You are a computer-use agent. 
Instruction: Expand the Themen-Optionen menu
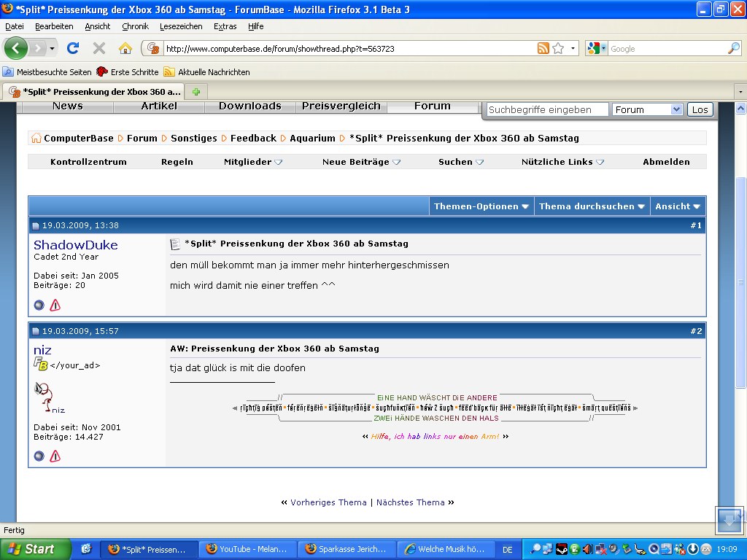pyautogui.click(x=481, y=206)
